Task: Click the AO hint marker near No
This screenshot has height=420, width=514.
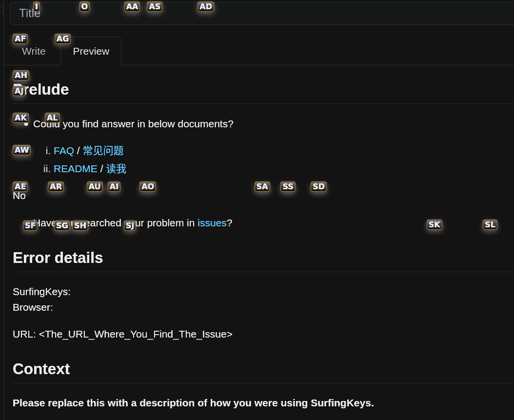Action: pyautogui.click(x=147, y=186)
